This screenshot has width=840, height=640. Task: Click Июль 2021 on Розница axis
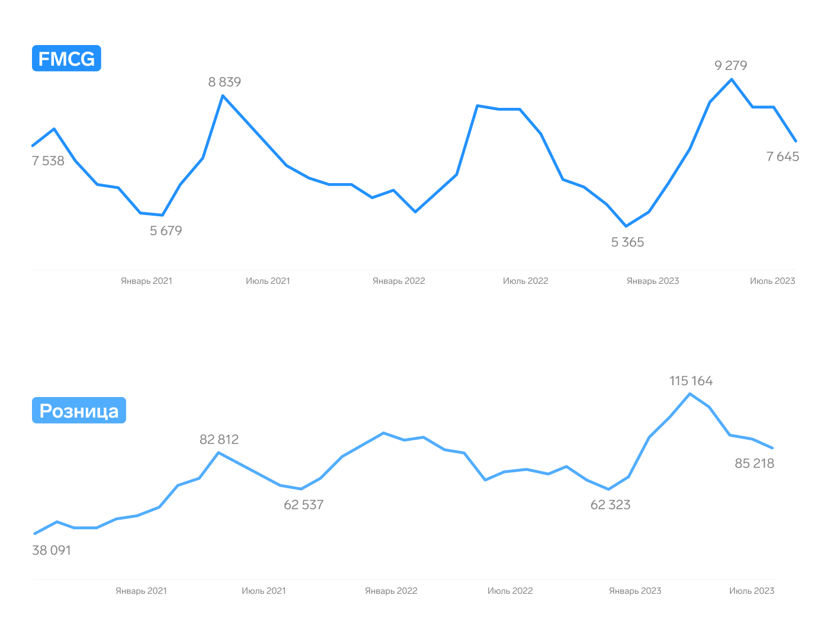pos(264,591)
